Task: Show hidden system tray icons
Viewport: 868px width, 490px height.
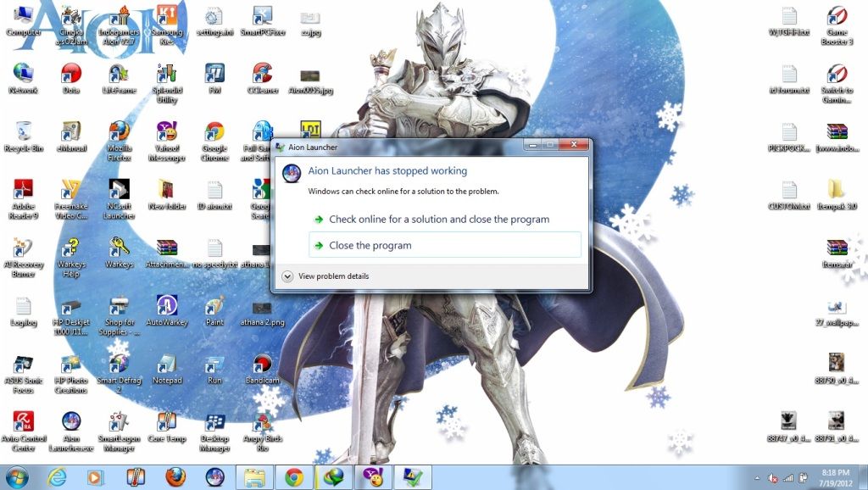Action: (x=757, y=478)
